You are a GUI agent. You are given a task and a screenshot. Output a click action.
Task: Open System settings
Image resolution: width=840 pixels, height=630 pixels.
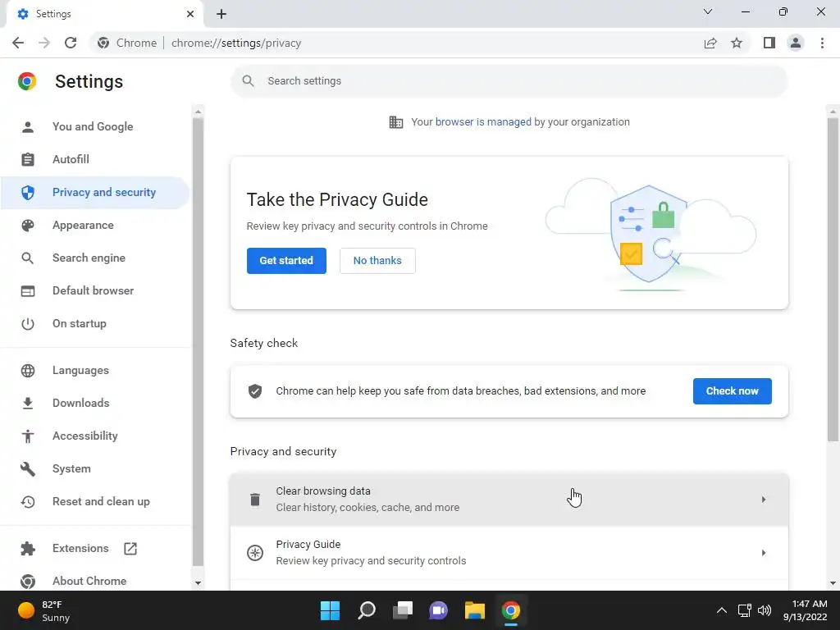(95, 468)
